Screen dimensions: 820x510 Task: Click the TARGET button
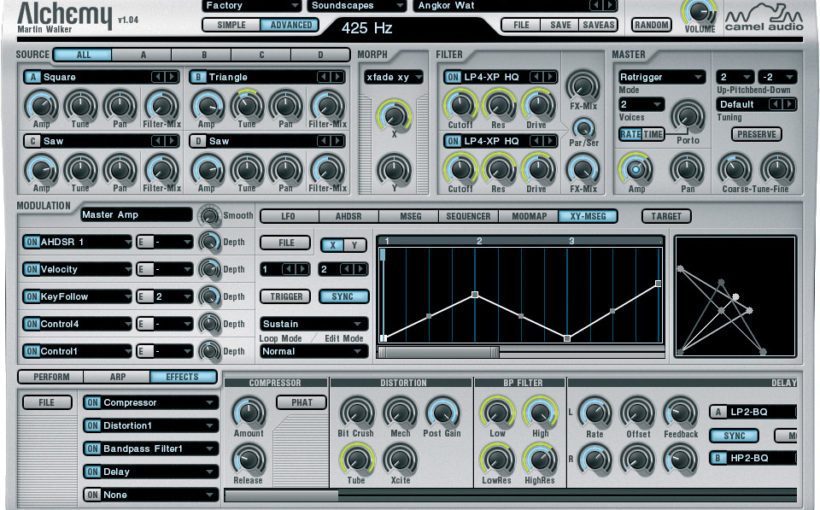(x=666, y=216)
